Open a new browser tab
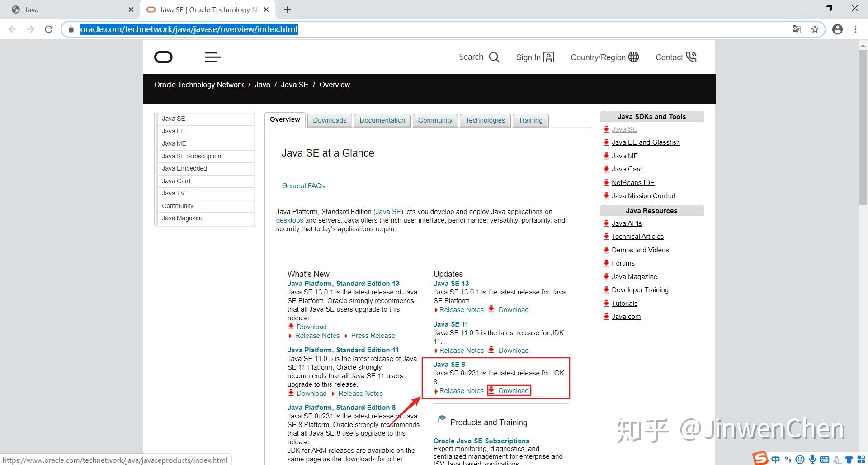 [x=288, y=9]
